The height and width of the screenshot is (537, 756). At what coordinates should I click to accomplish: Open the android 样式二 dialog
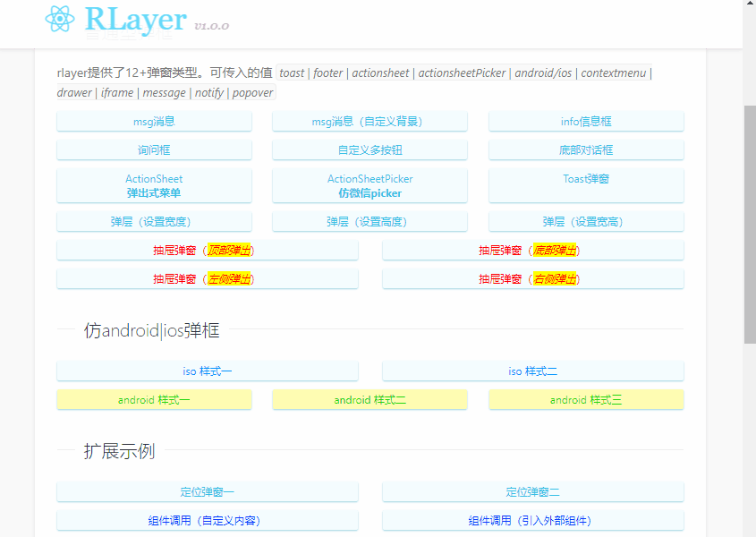370,399
